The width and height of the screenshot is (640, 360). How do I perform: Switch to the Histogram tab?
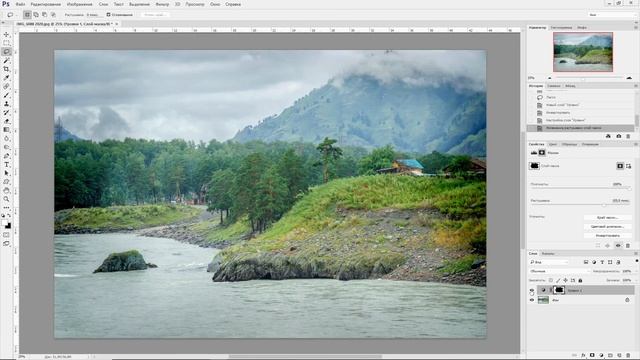point(561,27)
